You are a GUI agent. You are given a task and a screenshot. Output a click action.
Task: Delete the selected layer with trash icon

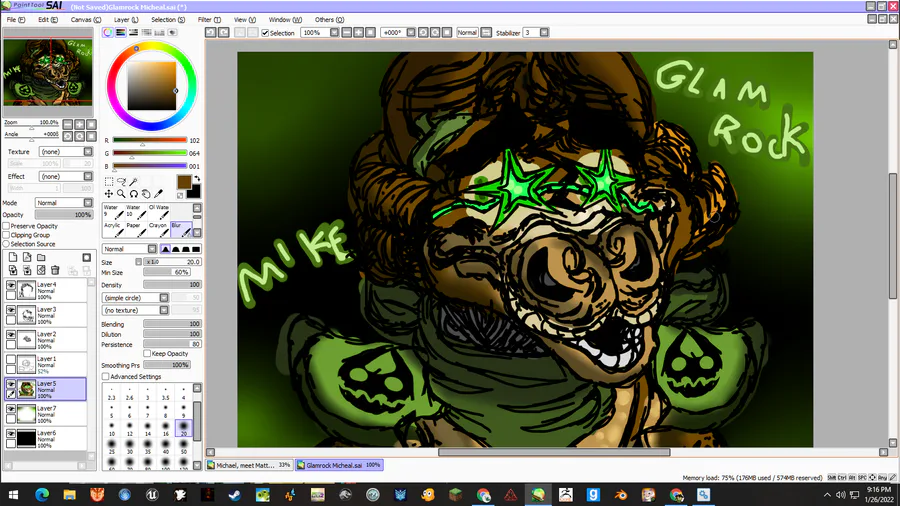pos(55,270)
